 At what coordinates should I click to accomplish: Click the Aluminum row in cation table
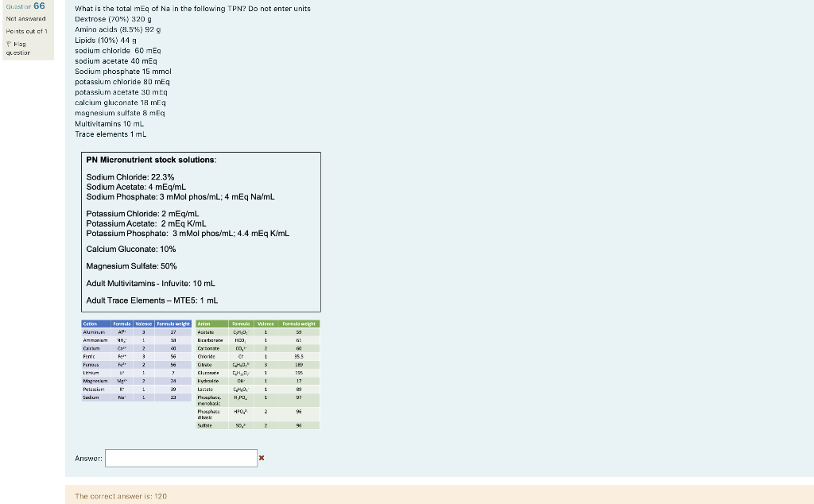tap(137, 332)
